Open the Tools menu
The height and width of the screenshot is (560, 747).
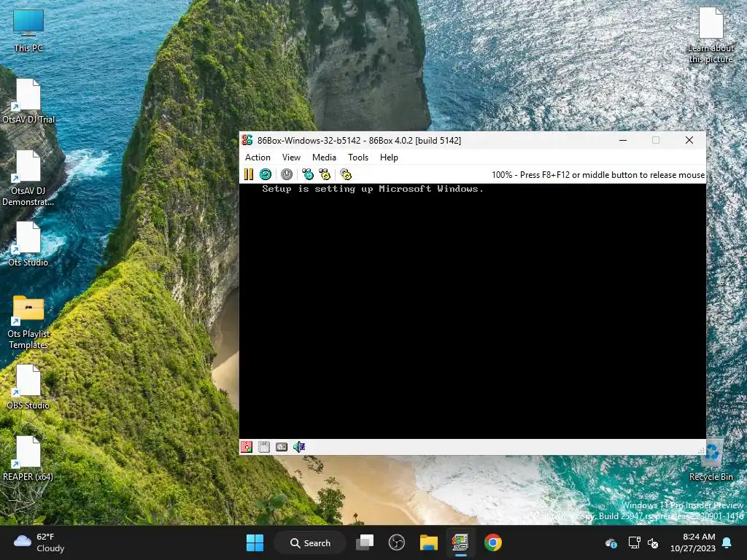[x=358, y=157]
